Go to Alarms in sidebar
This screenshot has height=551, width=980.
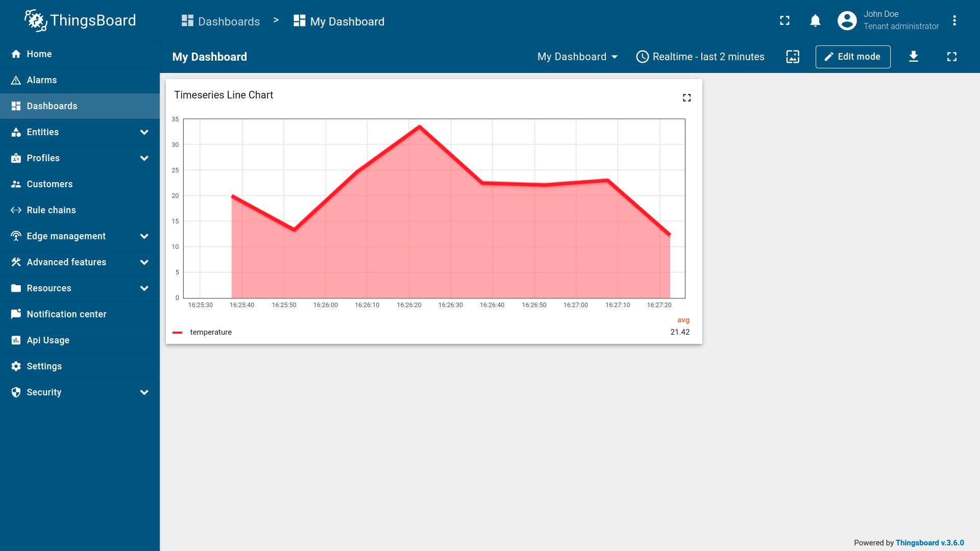42,80
